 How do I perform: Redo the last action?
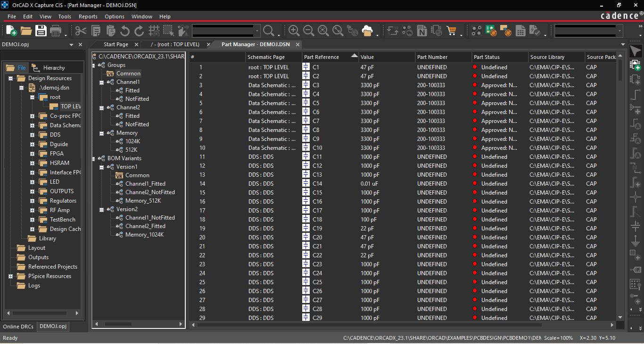139,31
